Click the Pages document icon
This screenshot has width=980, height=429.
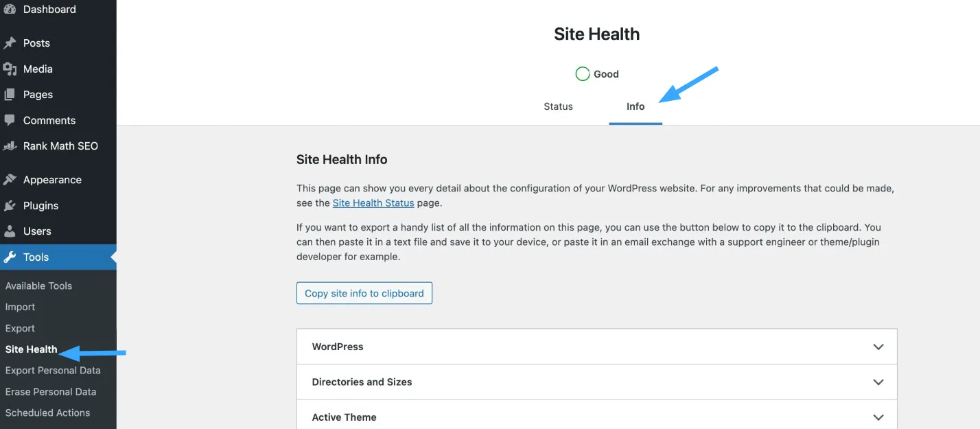coord(10,95)
